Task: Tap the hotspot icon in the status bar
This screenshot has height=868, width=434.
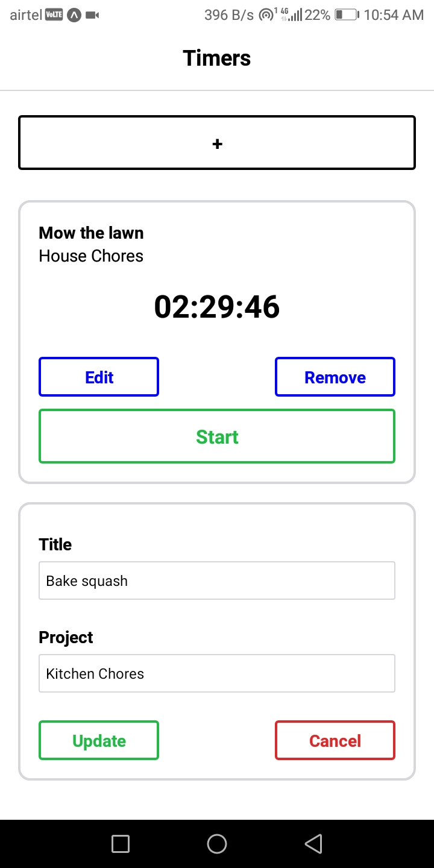Action: (263, 14)
